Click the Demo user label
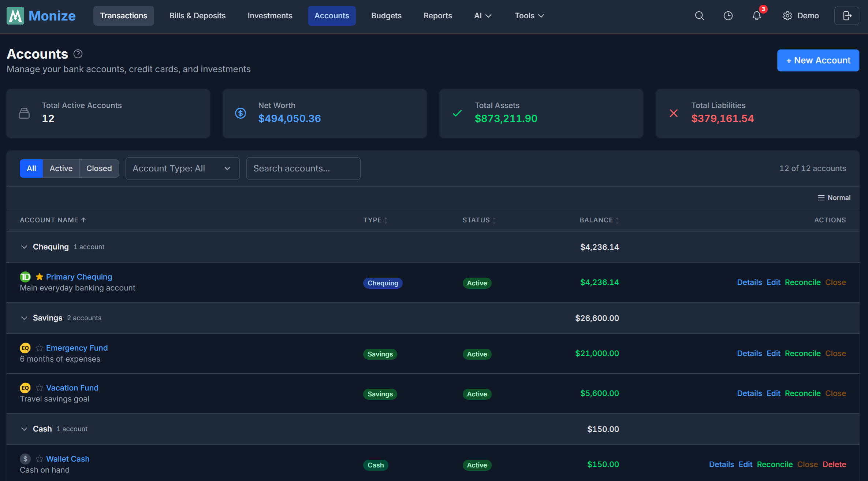This screenshot has width=868, height=481. (808, 16)
